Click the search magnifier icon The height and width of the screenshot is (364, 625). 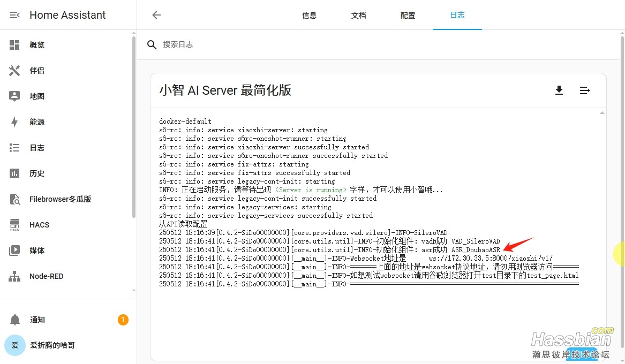(152, 44)
